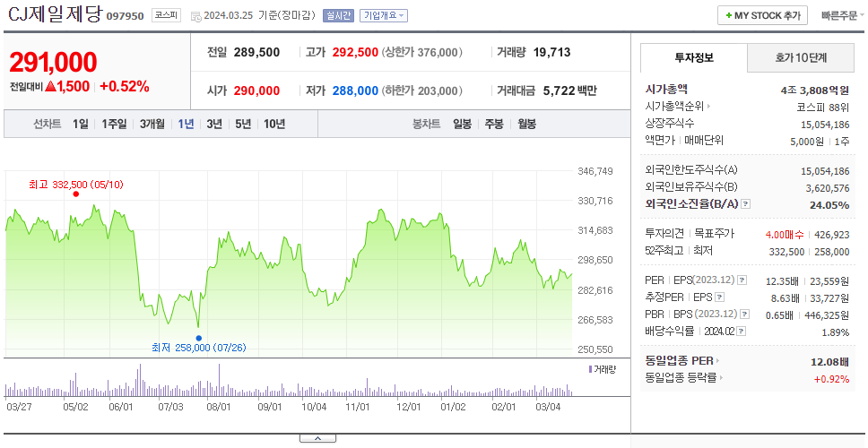The width and height of the screenshot is (868, 448).
Task: Expand the 시가총액순위 arrow link
Action: 708,107
